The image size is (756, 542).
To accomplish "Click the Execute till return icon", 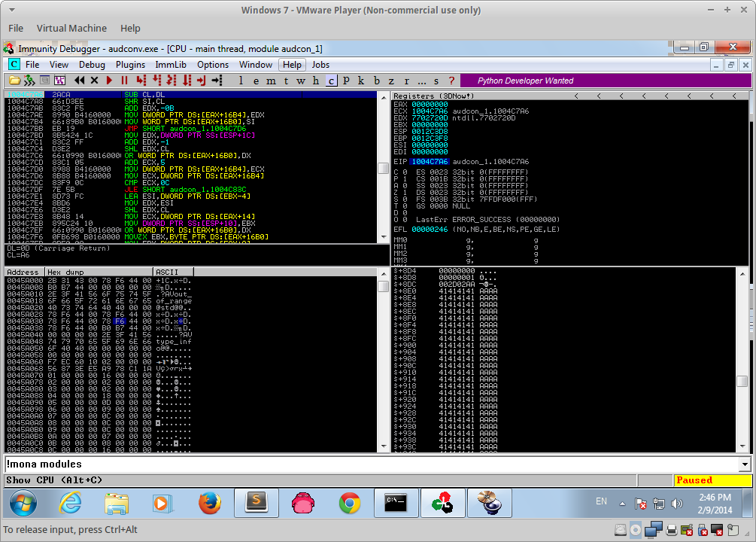I will coord(202,81).
